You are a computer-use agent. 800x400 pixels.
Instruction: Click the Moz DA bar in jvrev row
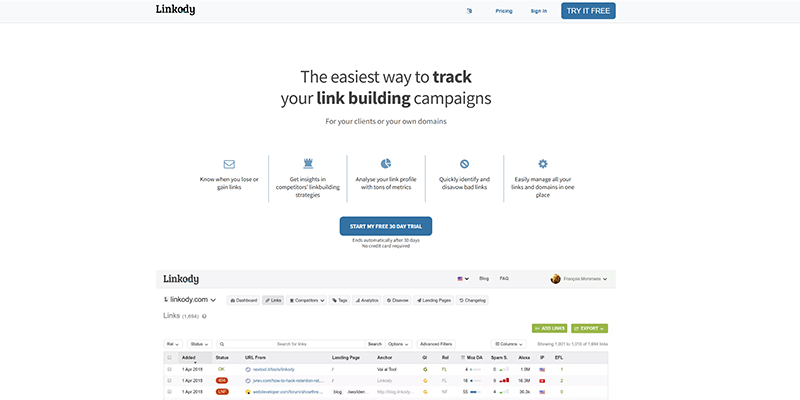[475, 381]
